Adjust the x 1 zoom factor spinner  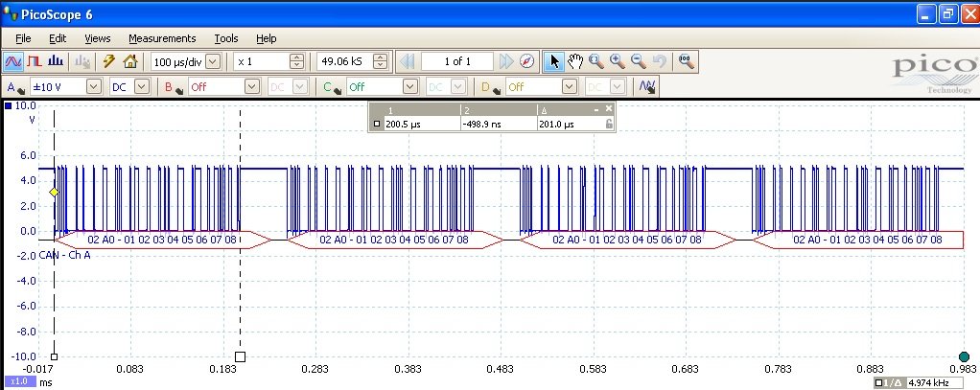(297, 61)
